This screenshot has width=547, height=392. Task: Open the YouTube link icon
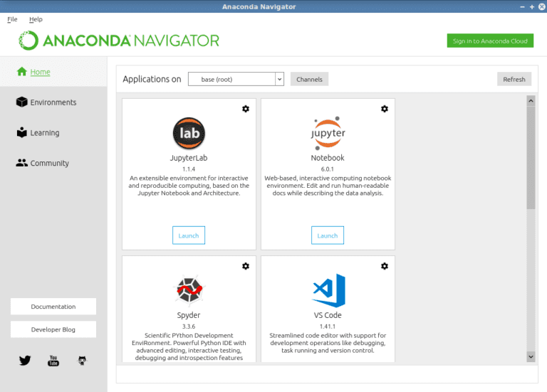click(53, 360)
